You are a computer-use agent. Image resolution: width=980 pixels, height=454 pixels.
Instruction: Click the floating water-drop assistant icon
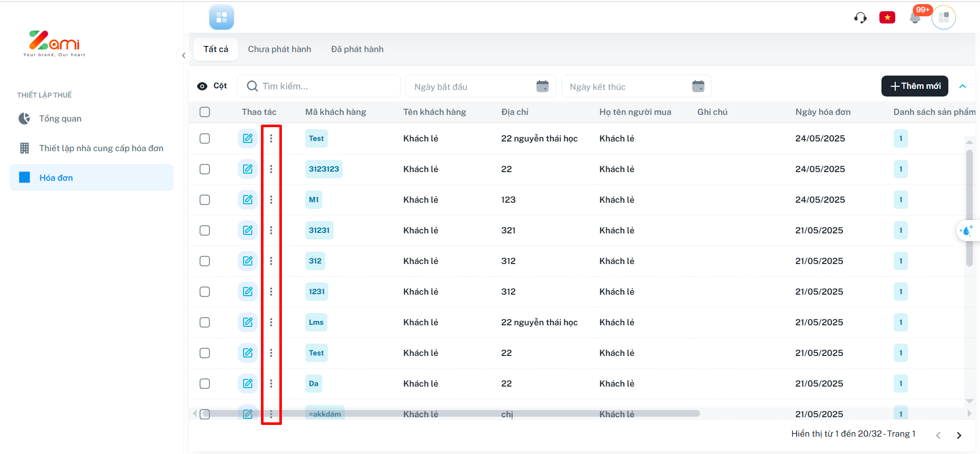click(x=966, y=231)
